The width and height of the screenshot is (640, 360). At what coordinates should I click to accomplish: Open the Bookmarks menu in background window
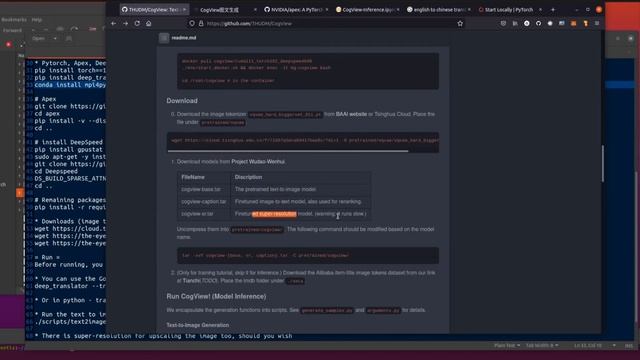[14, 20]
